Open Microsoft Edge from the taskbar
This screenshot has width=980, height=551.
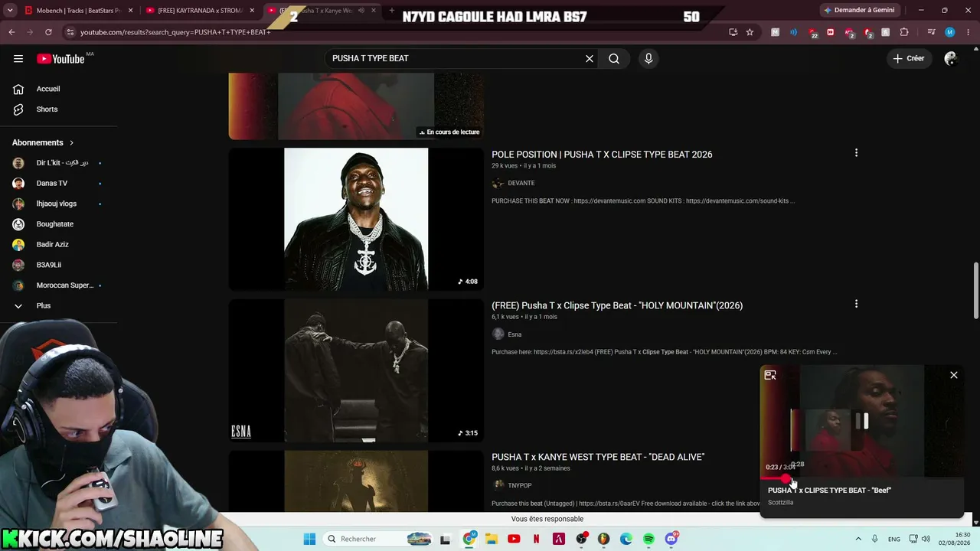click(626, 539)
